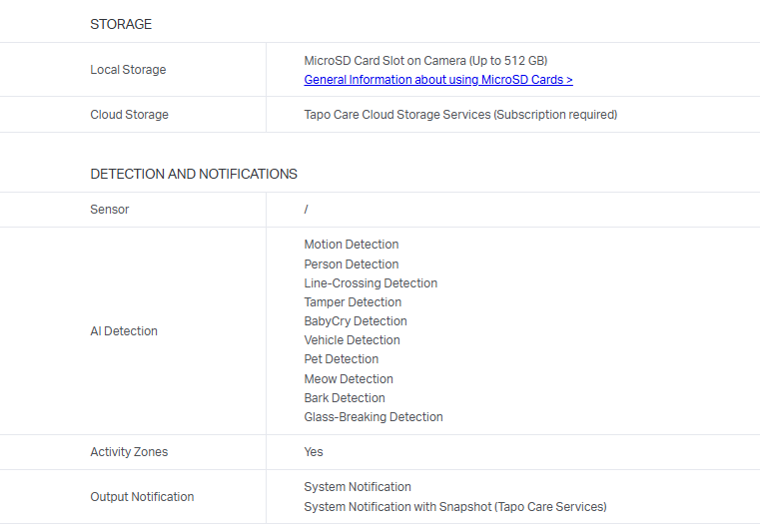Click Tapo Care Cloud Storage Services text
The image size is (764, 532).
pyautogui.click(x=460, y=115)
